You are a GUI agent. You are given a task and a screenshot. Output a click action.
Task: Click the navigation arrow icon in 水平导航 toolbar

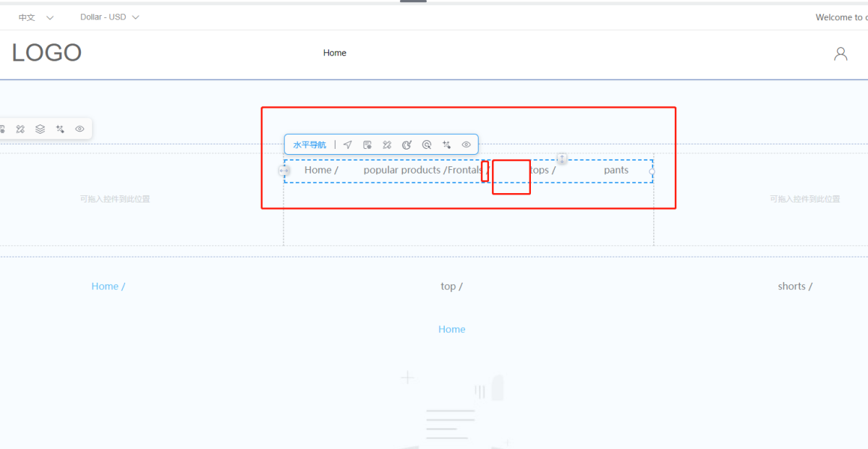(x=348, y=145)
